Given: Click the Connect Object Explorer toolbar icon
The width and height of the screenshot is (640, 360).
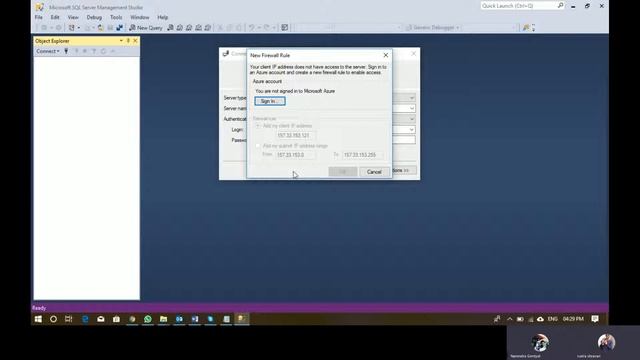Looking at the screenshot, I should point(120,28).
